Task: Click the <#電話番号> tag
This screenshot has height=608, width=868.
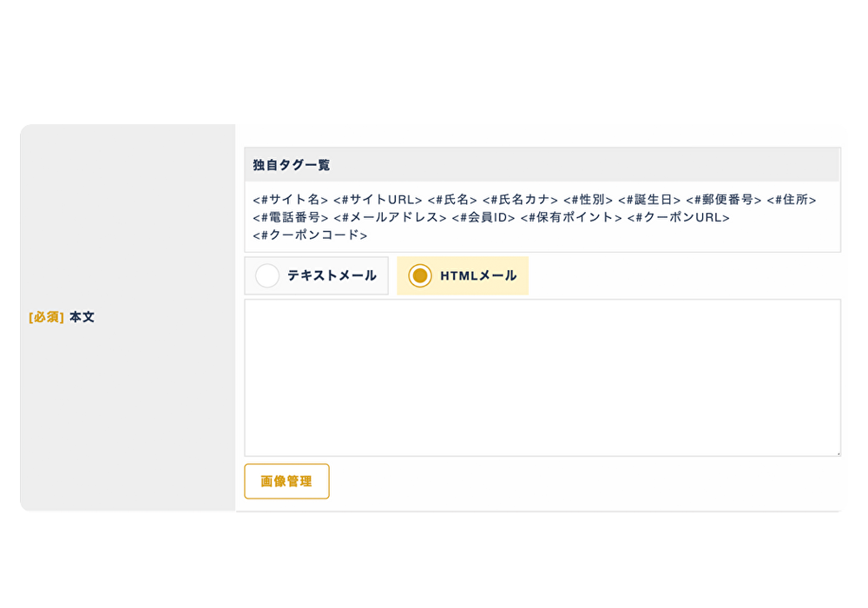Action: [291, 217]
